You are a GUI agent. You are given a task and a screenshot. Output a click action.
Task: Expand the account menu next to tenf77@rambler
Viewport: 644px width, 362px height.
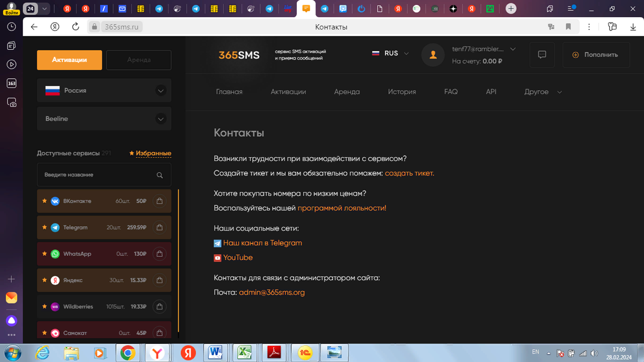pos(513,49)
